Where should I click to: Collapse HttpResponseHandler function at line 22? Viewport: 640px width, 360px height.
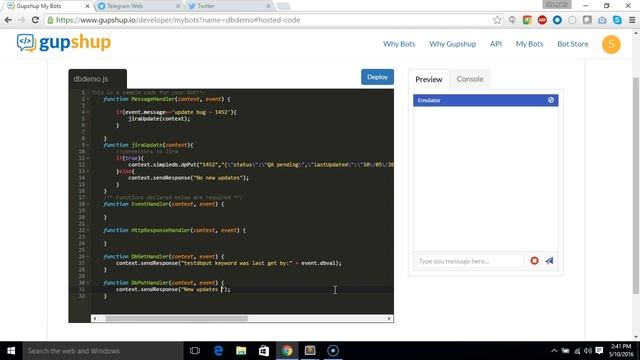88,230
